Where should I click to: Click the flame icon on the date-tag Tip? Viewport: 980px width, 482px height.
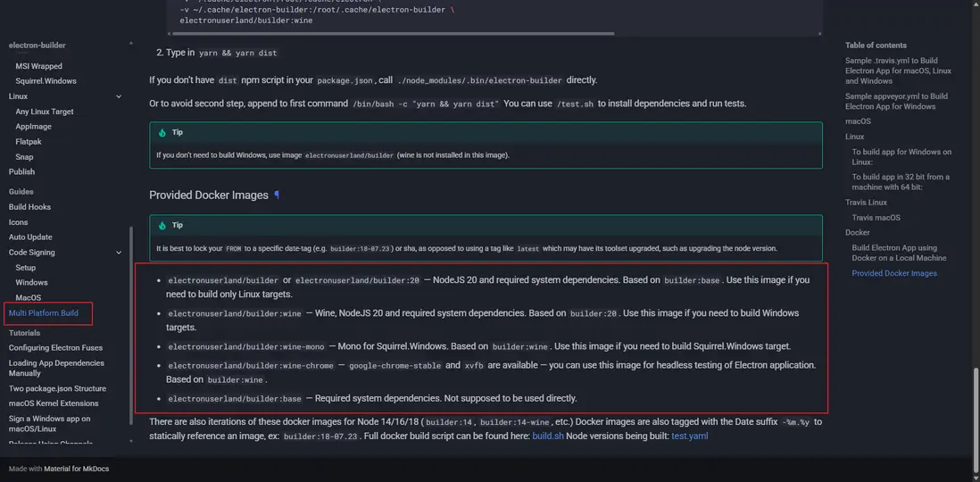pyautogui.click(x=162, y=226)
